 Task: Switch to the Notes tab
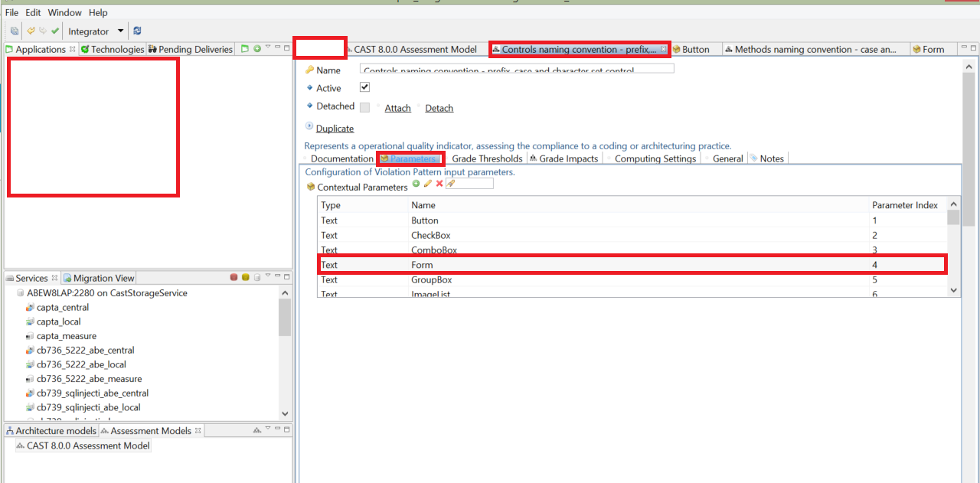tap(766, 158)
